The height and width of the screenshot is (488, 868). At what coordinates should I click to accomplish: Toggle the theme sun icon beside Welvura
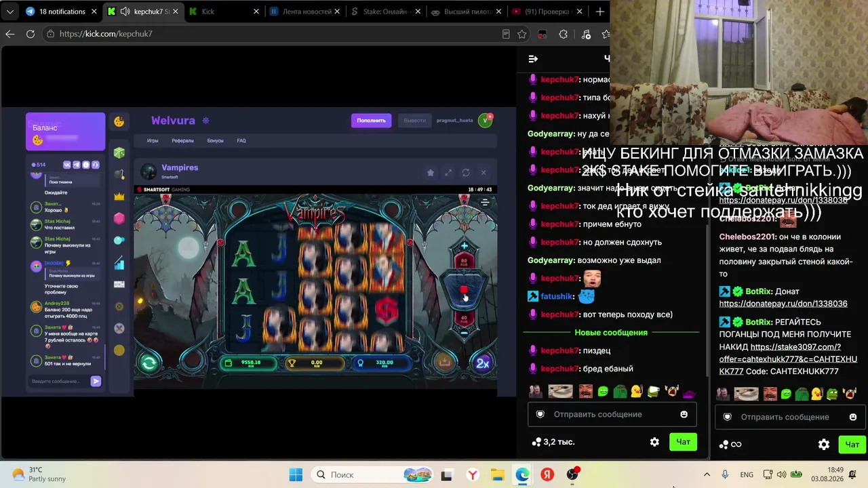point(205,121)
